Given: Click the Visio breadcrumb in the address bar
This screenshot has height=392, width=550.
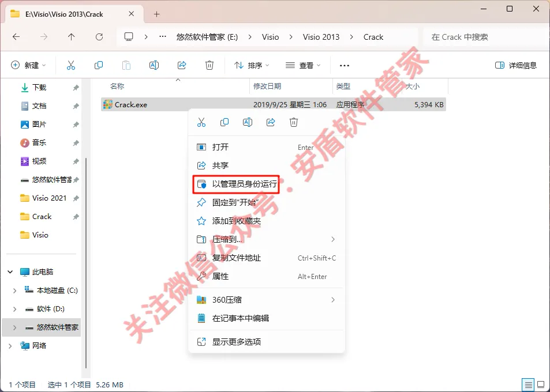Looking at the screenshot, I should 271,37.
